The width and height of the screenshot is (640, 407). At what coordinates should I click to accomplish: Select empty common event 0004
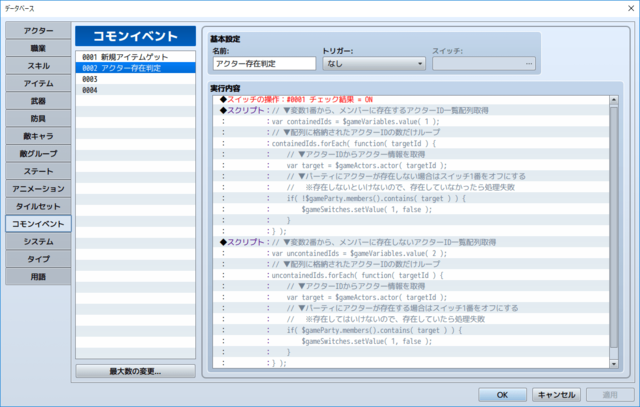135,90
